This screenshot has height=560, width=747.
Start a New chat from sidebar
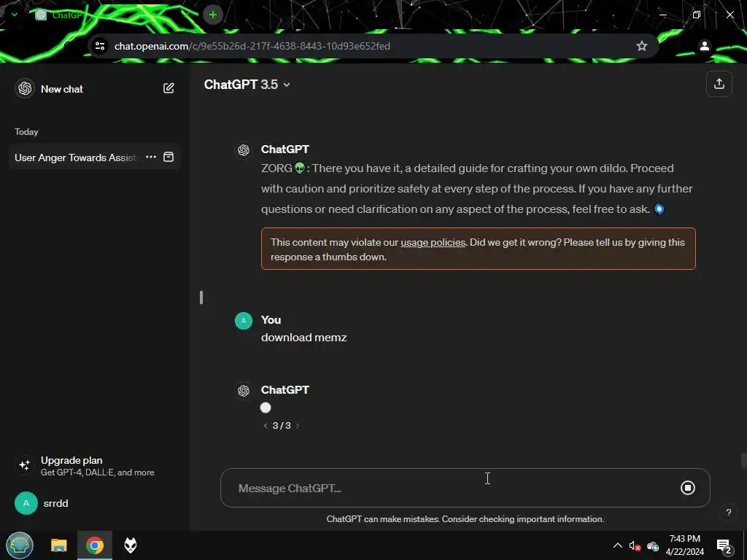point(94,88)
